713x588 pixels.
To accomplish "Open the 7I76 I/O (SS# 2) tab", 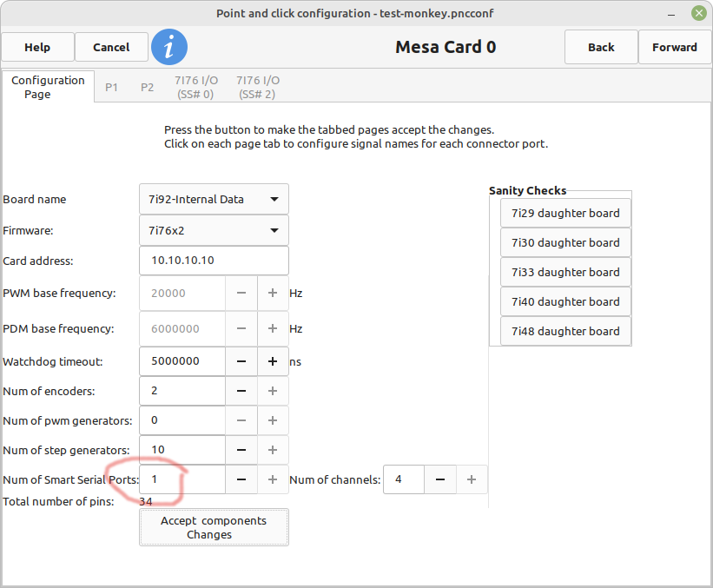I will [258, 87].
